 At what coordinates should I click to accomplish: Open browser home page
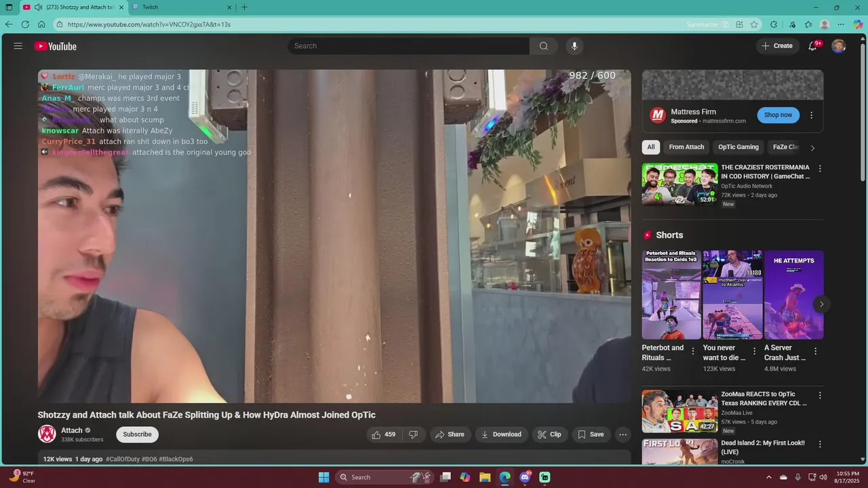click(x=41, y=24)
